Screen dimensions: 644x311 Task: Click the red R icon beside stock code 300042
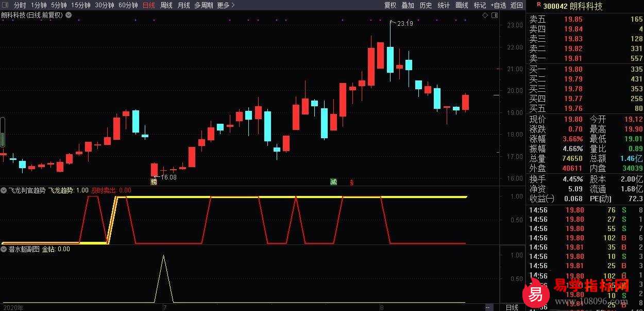539,5
